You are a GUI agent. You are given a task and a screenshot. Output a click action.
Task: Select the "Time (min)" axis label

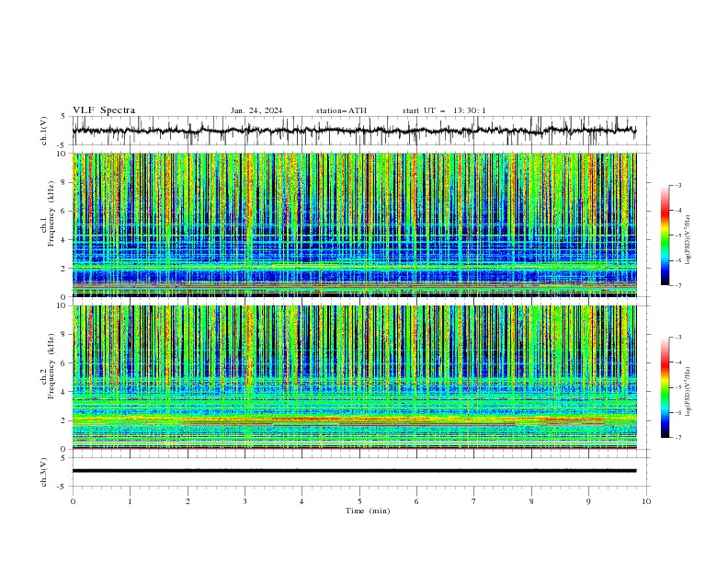pyautogui.click(x=368, y=511)
